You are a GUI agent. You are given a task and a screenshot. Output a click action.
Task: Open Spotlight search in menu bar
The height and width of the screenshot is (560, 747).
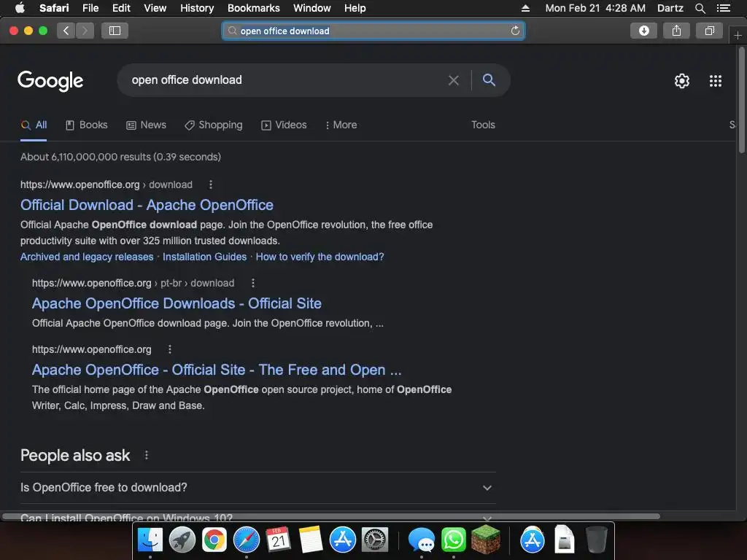tap(700, 8)
